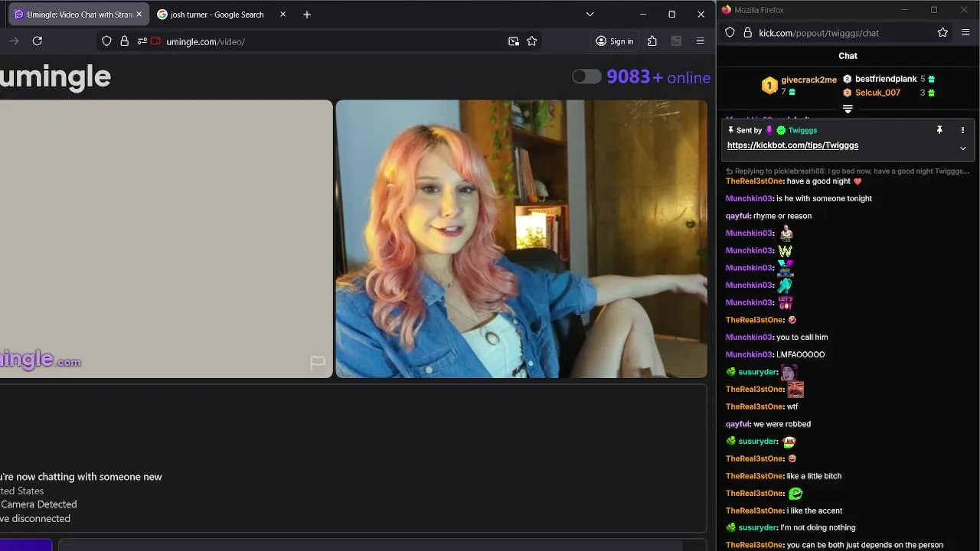Click the Firefox logo in the popout title bar
This screenshot has width=980, height=551.
tap(727, 10)
